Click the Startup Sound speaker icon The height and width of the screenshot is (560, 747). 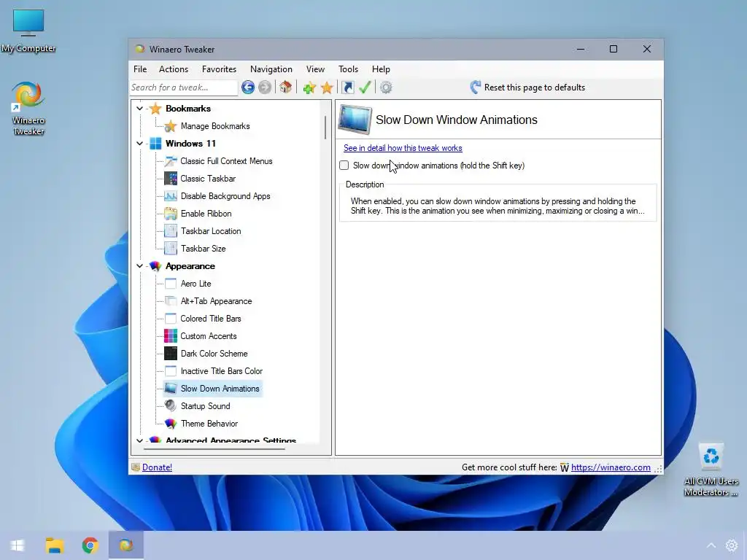(x=171, y=405)
